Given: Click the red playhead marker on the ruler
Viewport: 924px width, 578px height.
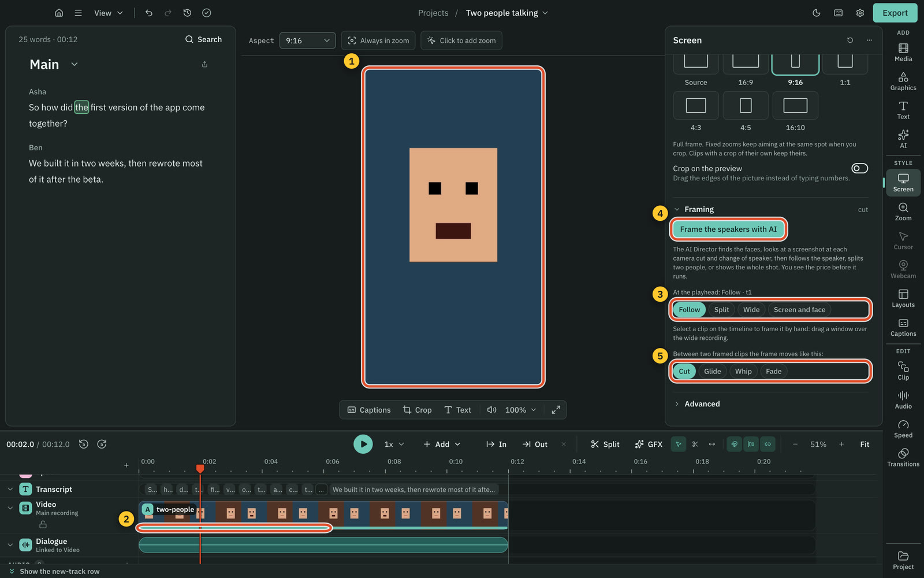Looking at the screenshot, I should [x=200, y=468].
